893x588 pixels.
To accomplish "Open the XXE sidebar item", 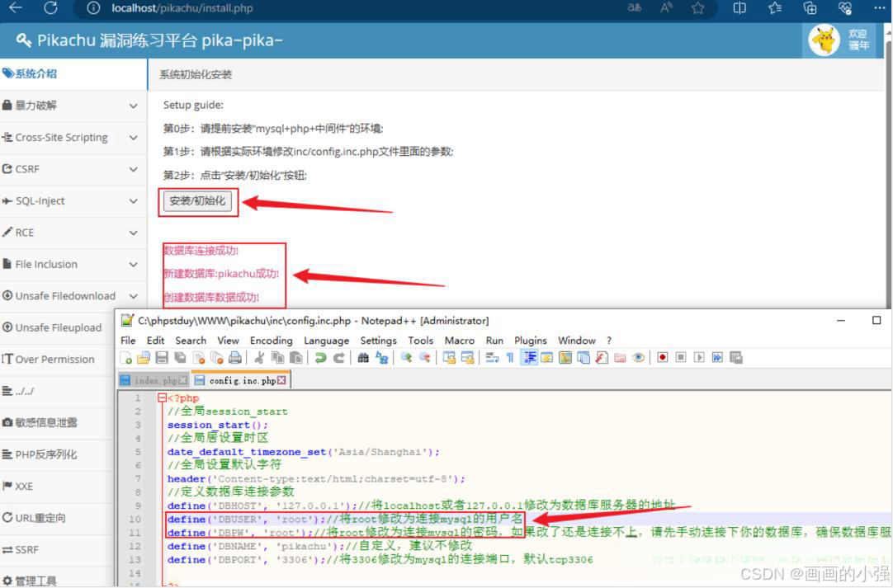I will (57, 486).
